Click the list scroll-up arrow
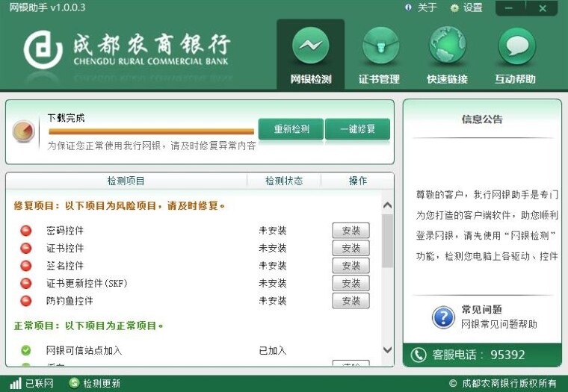Screen dimensions: 568x392 387,205
